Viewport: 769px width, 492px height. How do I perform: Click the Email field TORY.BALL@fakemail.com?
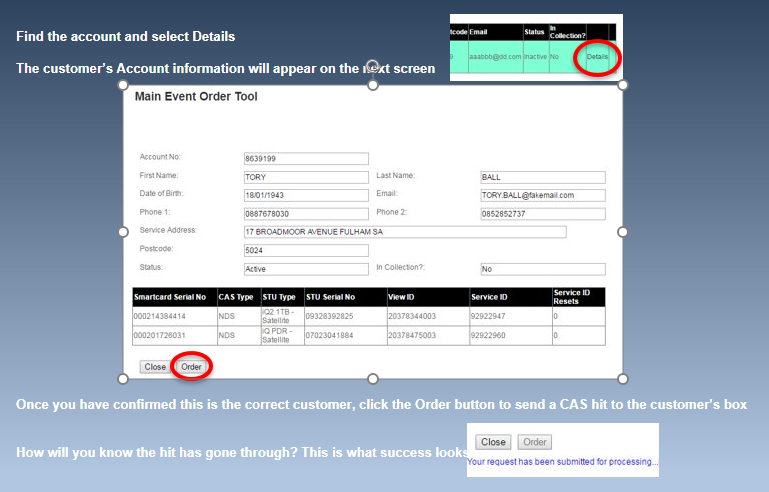tap(543, 195)
